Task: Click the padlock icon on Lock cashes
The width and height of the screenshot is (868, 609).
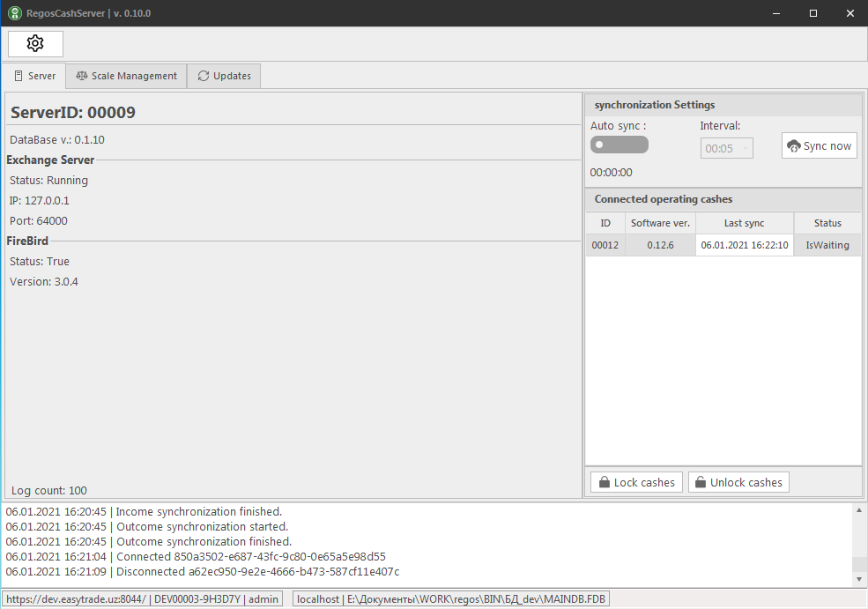Action: (x=604, y=483)
